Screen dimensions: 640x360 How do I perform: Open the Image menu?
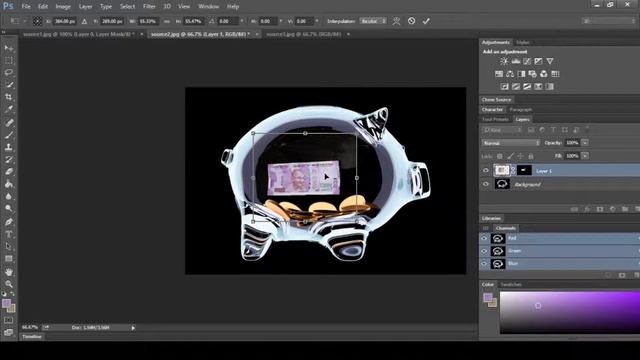pyautogui.click(x=63, y=7)
